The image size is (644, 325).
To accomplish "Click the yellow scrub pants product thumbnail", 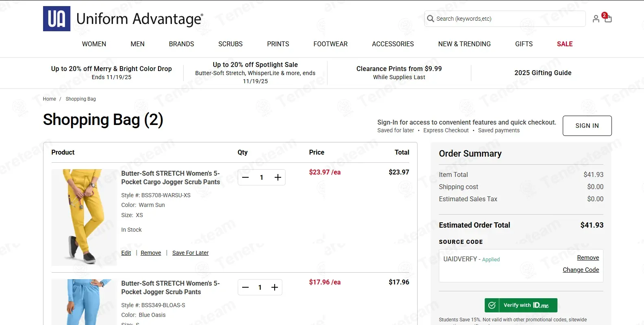I will pyautogui.click(x=84, y=217).
